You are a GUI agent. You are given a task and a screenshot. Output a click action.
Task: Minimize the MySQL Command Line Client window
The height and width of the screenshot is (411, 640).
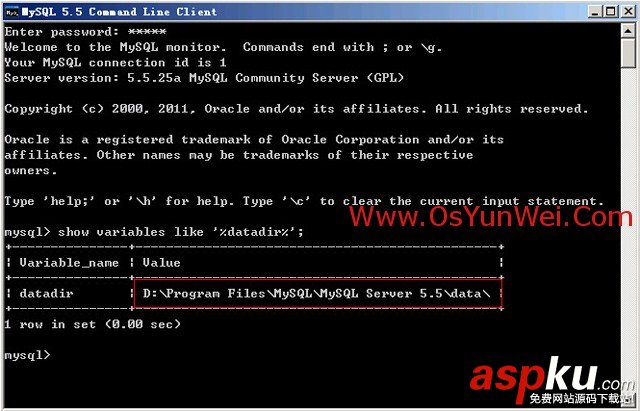(x=595, y=11)
